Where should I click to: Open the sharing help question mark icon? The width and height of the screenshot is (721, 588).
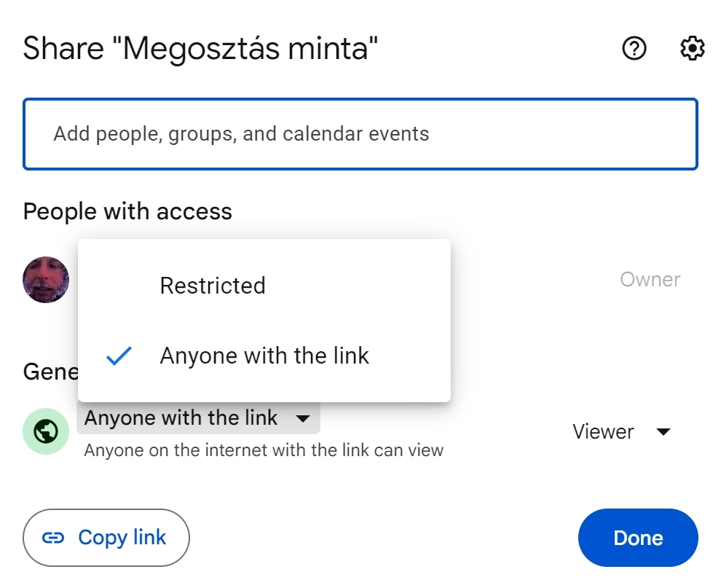[x=634, y=49]
